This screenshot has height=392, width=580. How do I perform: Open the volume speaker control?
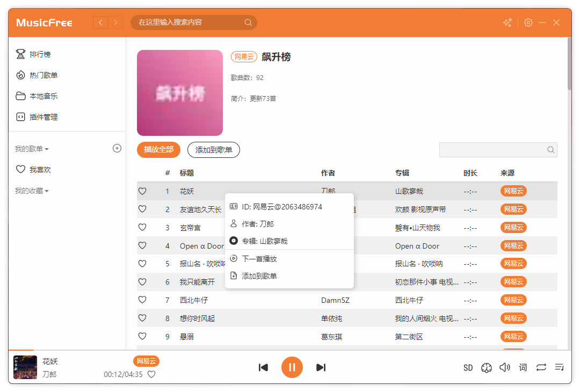pos(504,367)
